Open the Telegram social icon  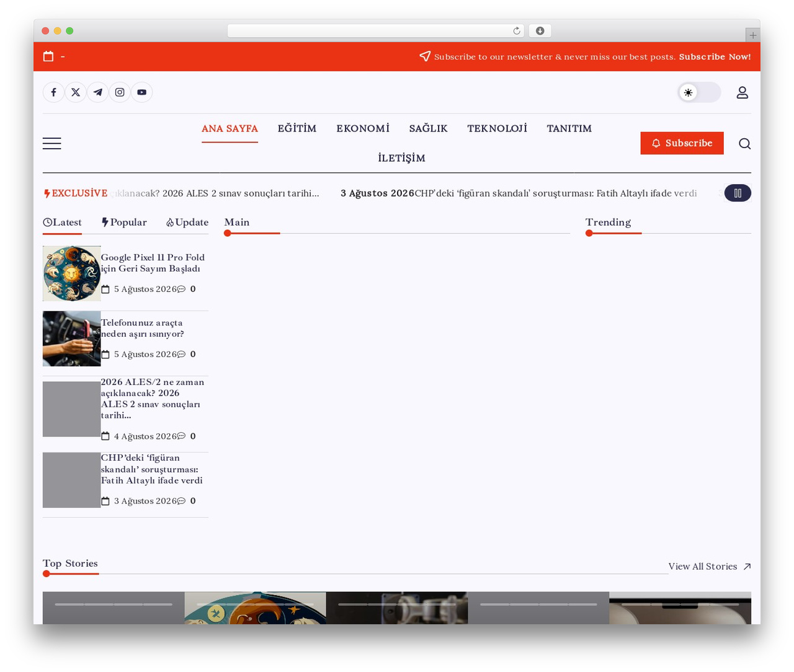pyautogui.click(x=98, y=92)
